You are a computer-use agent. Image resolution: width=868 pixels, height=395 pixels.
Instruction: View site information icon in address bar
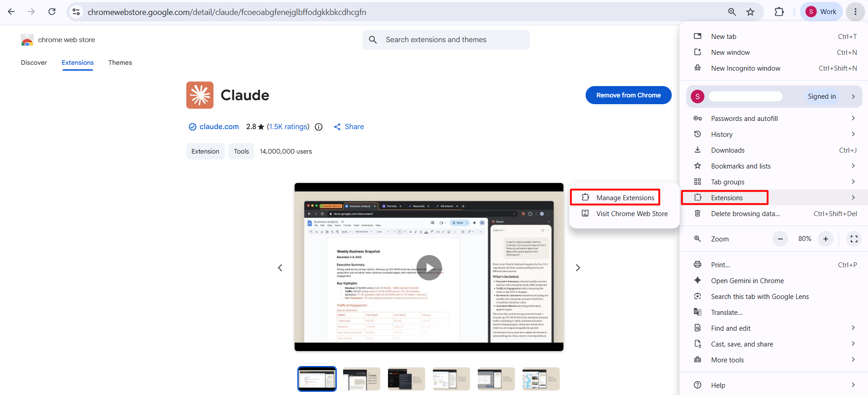tap(76, 12)
